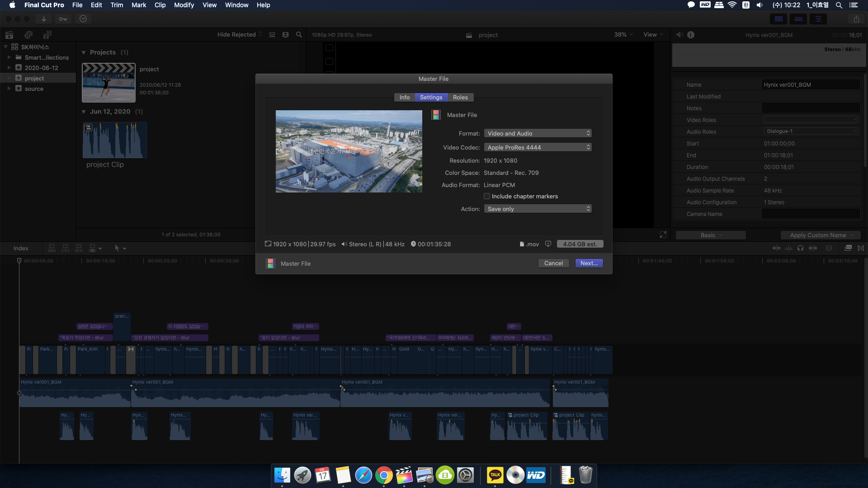Click the Next... button
This screenshot has height=488, width=868.
pyautogui.click(x=589, y=263)
